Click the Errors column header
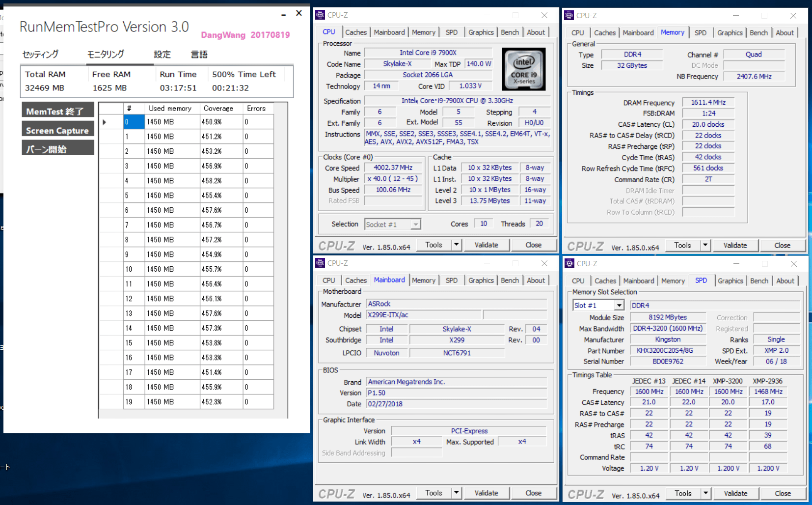 pos(258,109)
